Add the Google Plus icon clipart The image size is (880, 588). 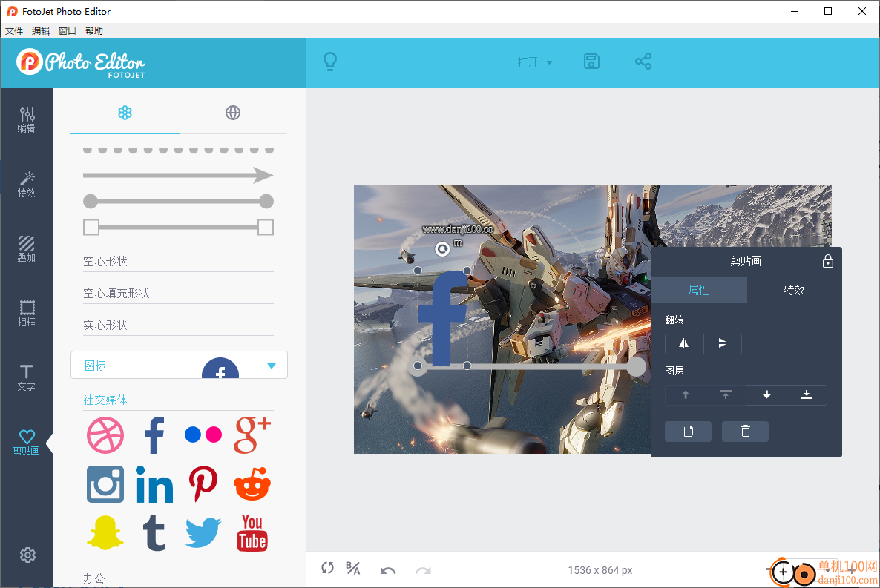(252, 435)
